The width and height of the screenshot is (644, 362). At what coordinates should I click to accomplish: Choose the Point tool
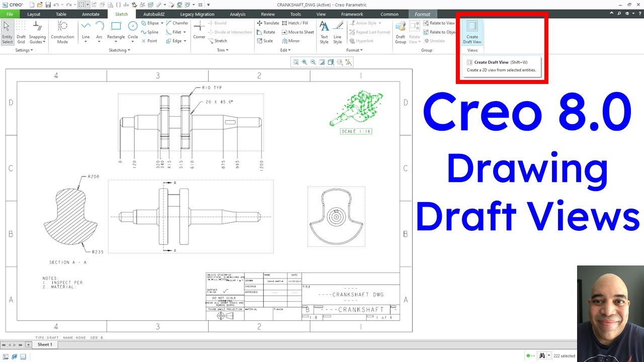coord(149,41)
